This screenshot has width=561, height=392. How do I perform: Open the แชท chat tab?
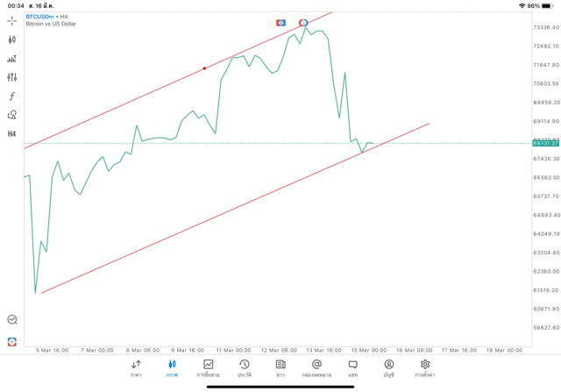(352, 368)
